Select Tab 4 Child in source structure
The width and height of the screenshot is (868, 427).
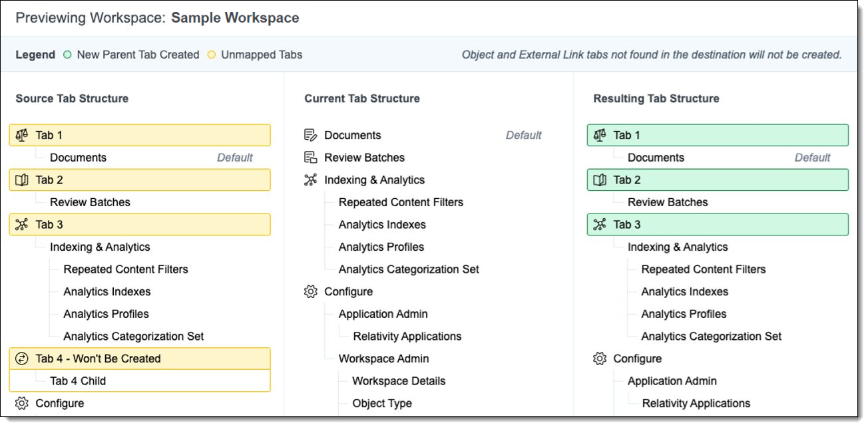(x=78, y=381)
